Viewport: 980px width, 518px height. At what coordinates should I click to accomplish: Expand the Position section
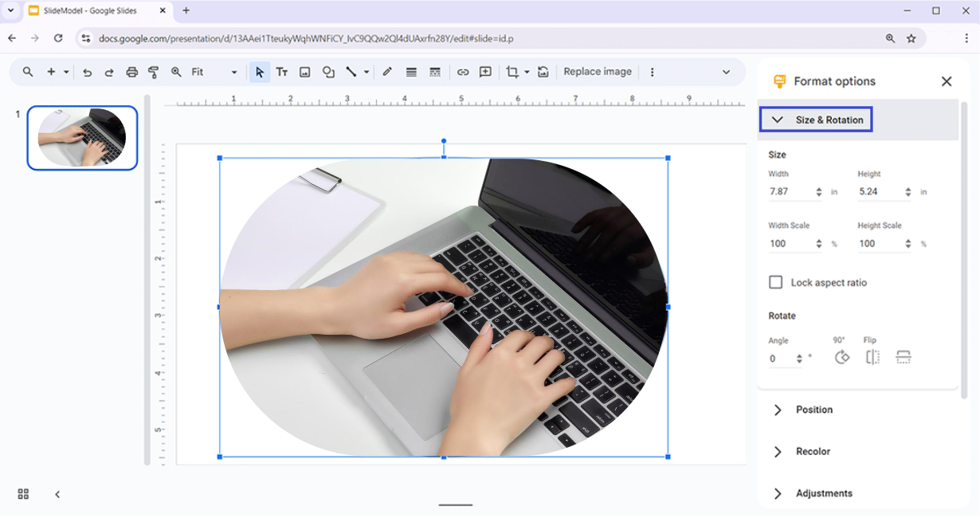point(813,410)
